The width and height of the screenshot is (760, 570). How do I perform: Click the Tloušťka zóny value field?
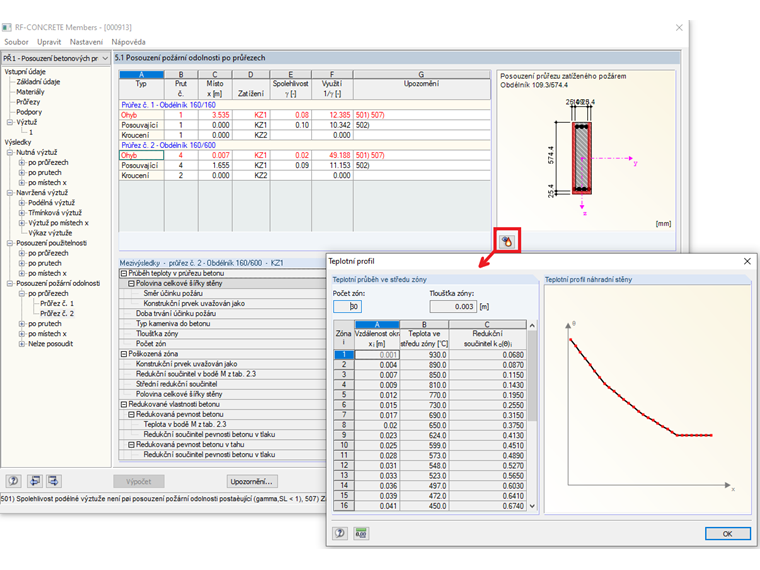453,306
